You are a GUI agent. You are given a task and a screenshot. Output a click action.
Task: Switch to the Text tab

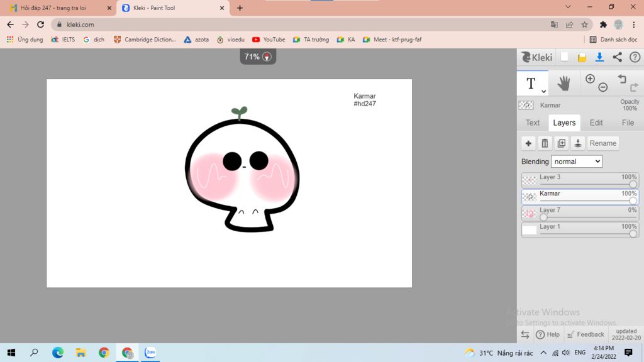[x=532, y=123]
